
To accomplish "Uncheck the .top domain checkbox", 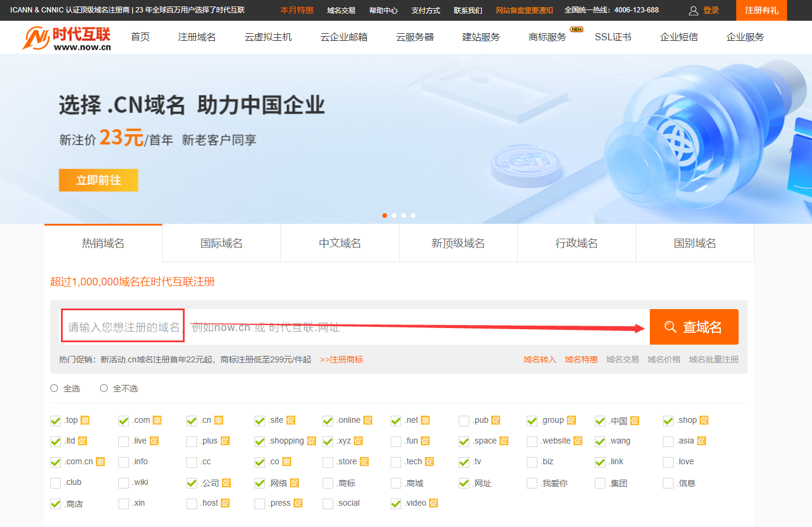I will point(56,421).
